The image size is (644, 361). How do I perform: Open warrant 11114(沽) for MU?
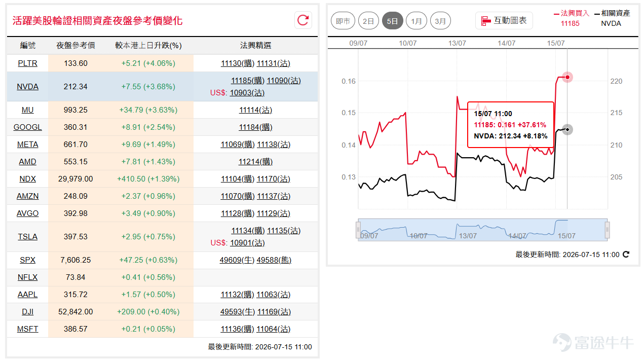[256, 110]
